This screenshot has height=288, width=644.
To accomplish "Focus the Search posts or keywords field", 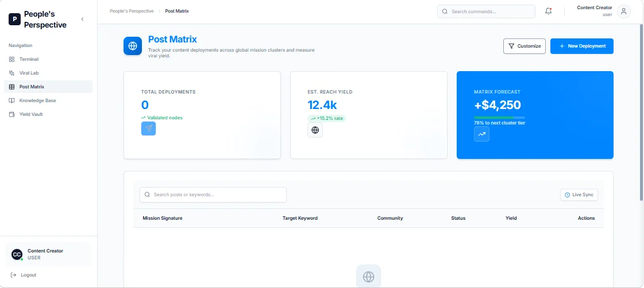I will [213, 195].
